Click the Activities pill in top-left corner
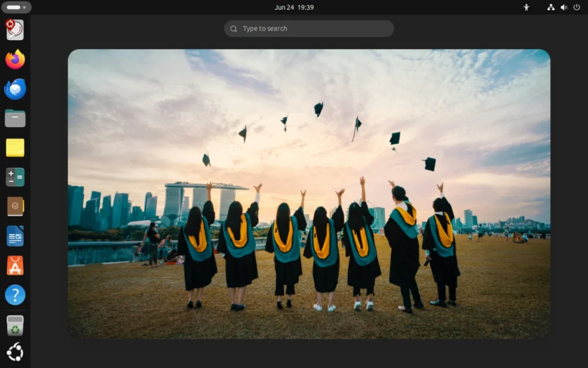This screenshot has height=368, width=588. coord(16,7)
